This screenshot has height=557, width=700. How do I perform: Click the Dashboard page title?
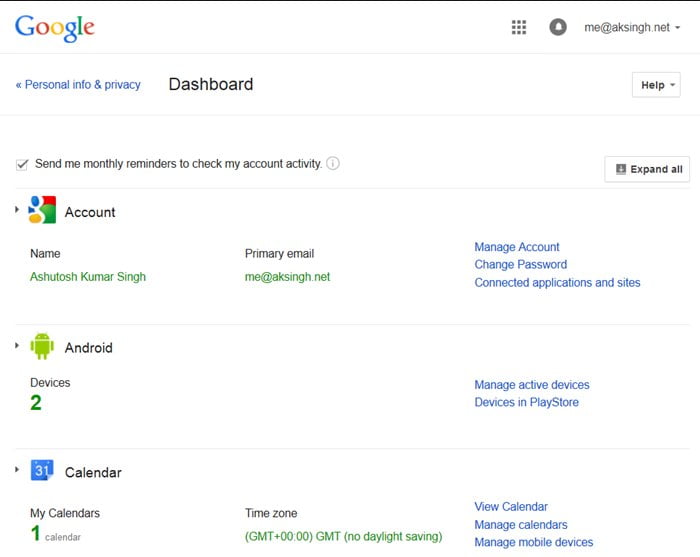pyautogui.click(x=211, y=84)
